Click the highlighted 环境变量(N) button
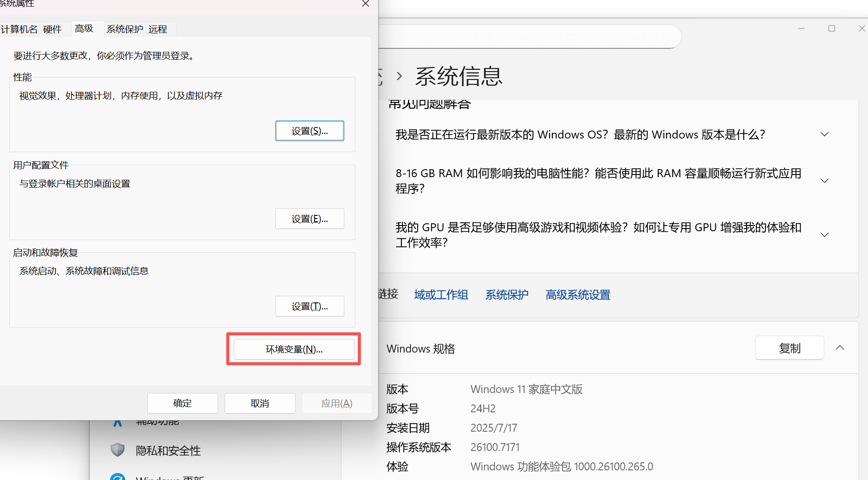This screenshot has width=868, height=480. tap(294, 349)
